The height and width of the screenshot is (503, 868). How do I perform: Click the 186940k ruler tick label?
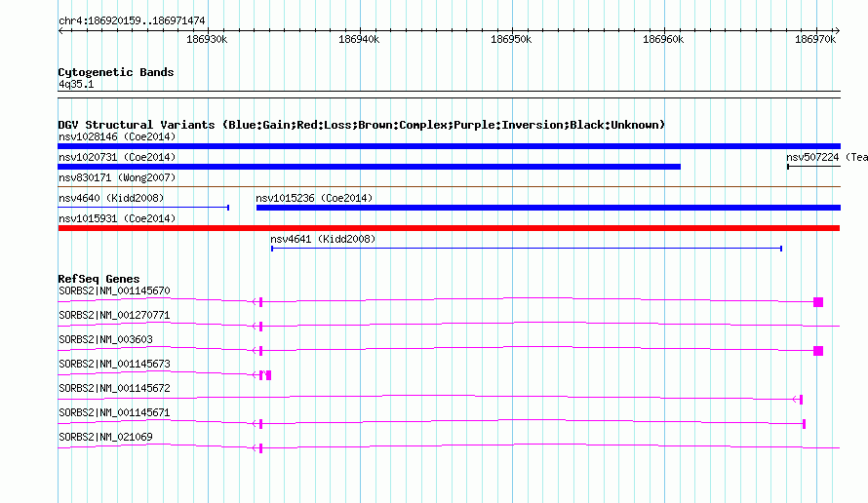click(359, 39)
